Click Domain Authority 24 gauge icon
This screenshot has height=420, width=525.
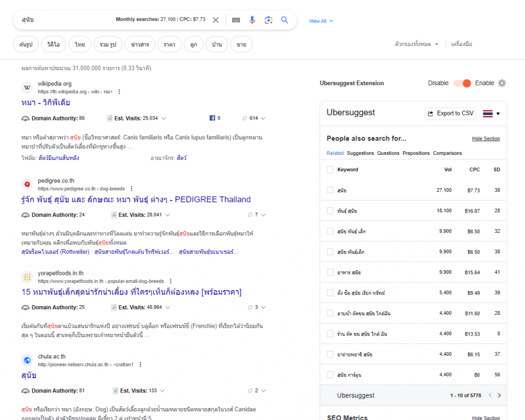[26, 215]
